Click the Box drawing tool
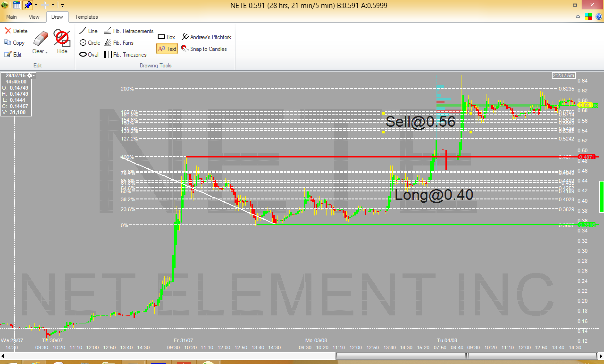 tap(166, 37)
